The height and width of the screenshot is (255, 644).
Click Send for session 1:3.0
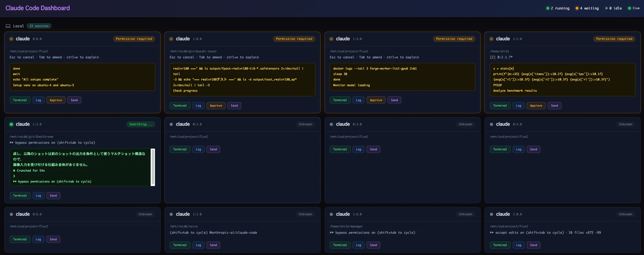click(x=53, y=195)
